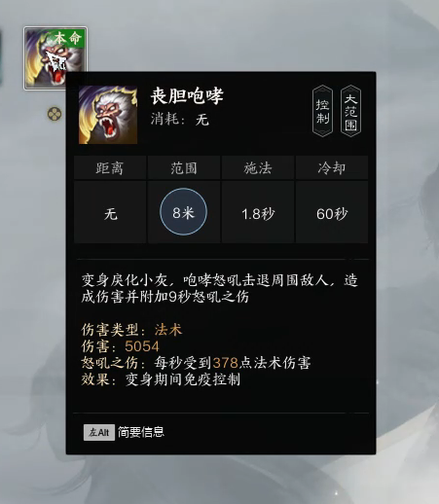Select the 施法 column header
Image resolution: width=439 pixels, height=504 pixels.
click(258, 168)
